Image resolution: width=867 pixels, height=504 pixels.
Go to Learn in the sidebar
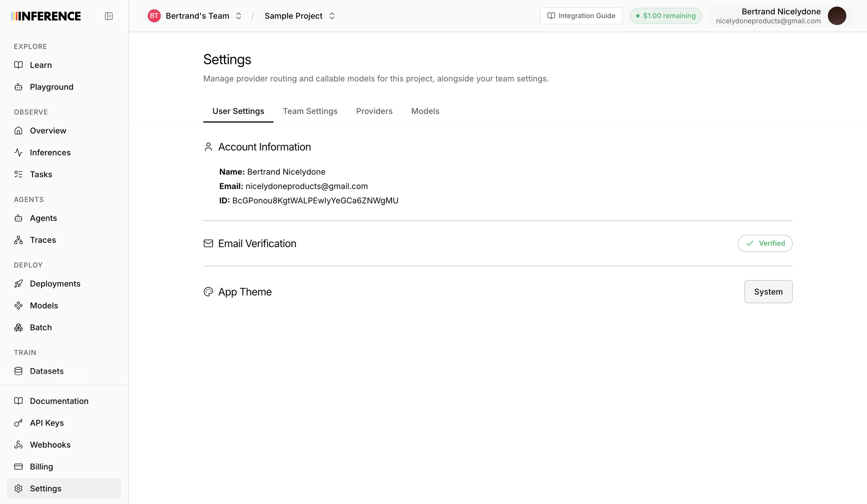pos(64,65)
